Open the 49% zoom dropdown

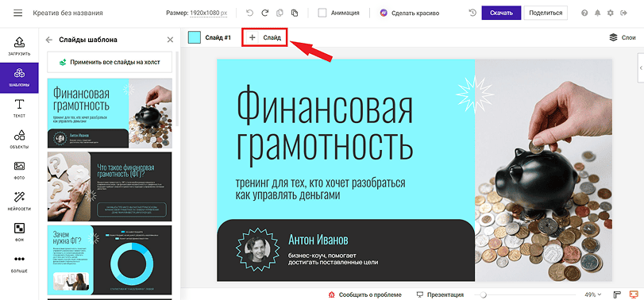592,294
